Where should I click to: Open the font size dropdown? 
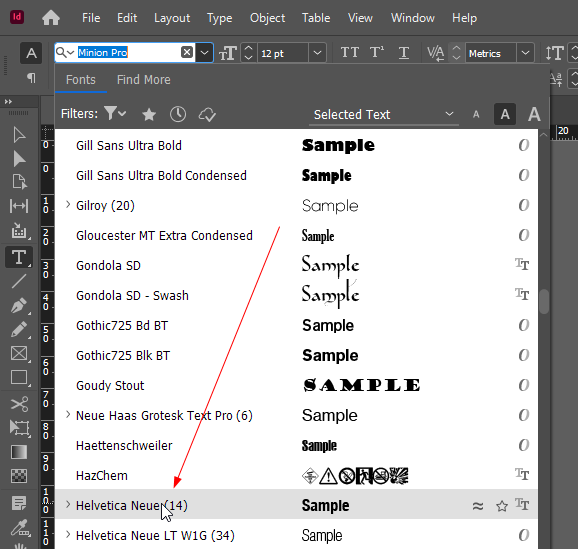click(317, 53)
